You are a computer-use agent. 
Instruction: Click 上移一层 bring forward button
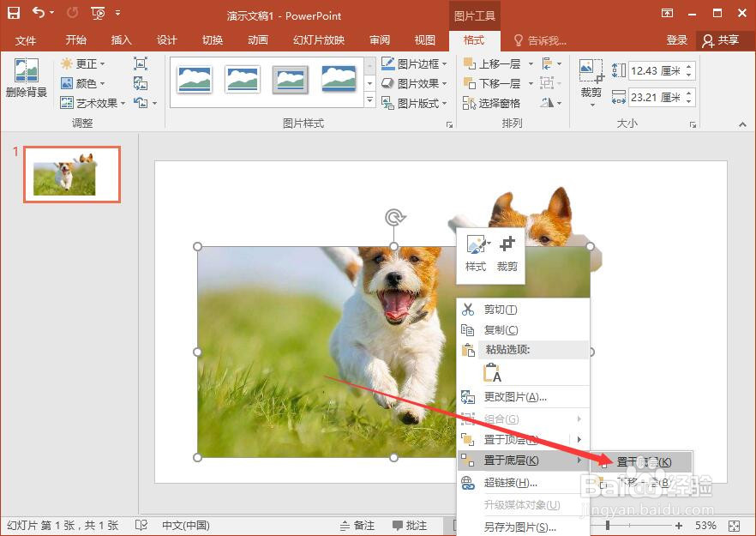492,63
